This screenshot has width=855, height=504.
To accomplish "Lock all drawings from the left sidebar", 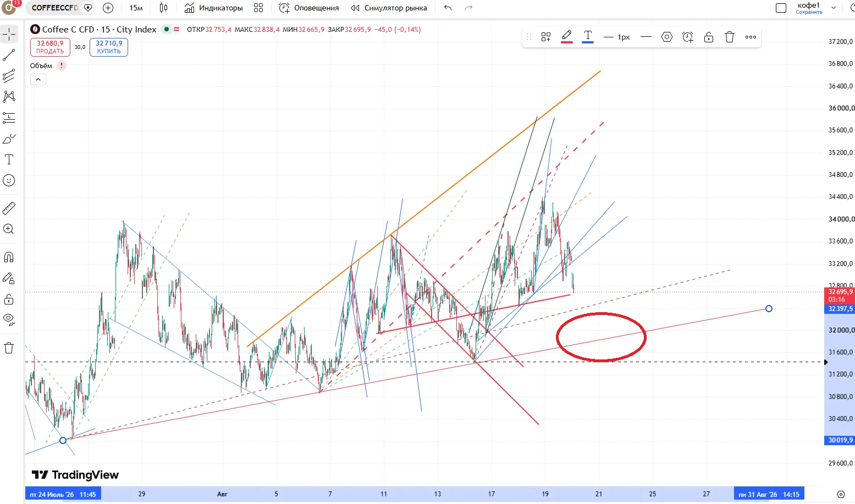I will pos(9,299).
